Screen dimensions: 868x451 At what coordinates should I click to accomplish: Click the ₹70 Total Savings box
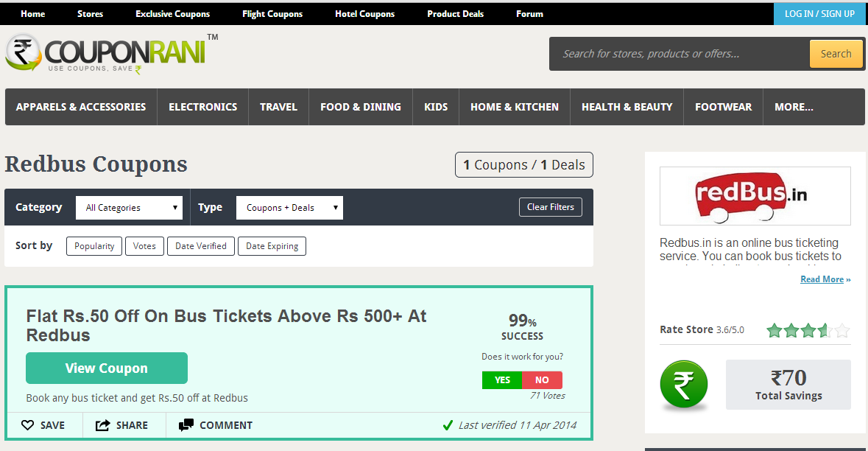pos(788,385)
